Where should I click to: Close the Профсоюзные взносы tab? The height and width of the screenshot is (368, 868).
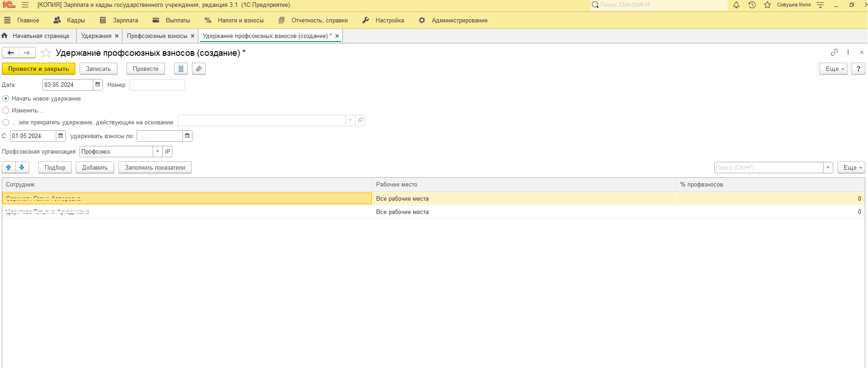click(x=193, y=36)
